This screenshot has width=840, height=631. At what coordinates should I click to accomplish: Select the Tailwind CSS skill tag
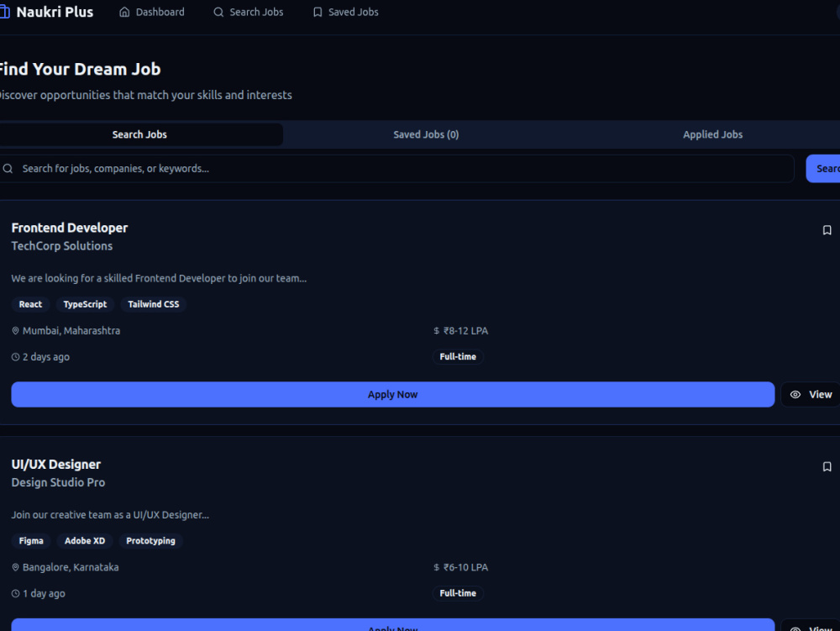[x=153, y=304]
